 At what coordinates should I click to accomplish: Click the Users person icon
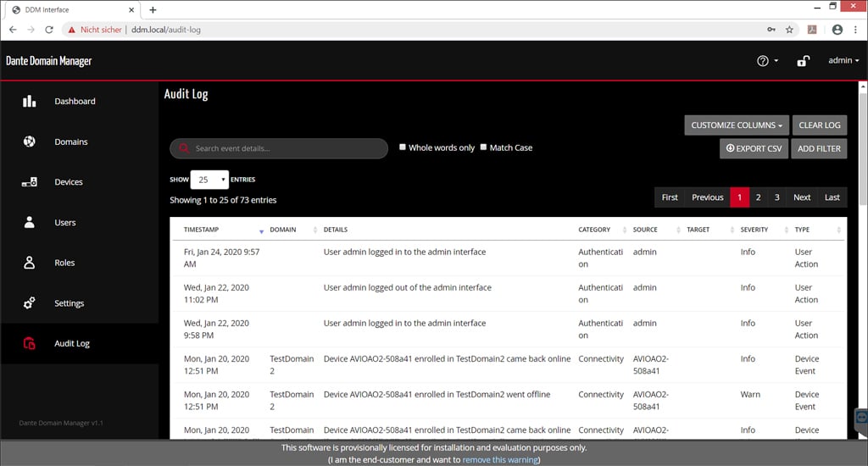[x=30, y=222]
